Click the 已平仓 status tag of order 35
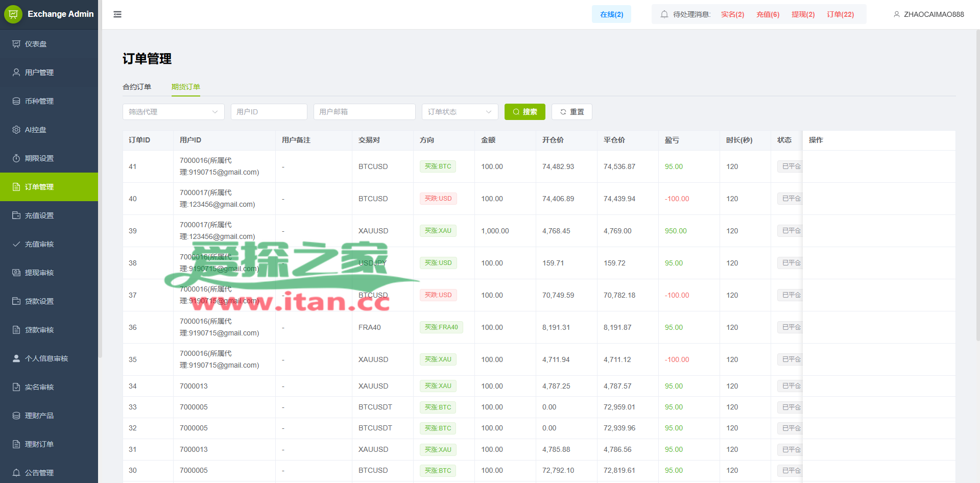Viewport: 980px width, 483px height. (x=790, y=359)
